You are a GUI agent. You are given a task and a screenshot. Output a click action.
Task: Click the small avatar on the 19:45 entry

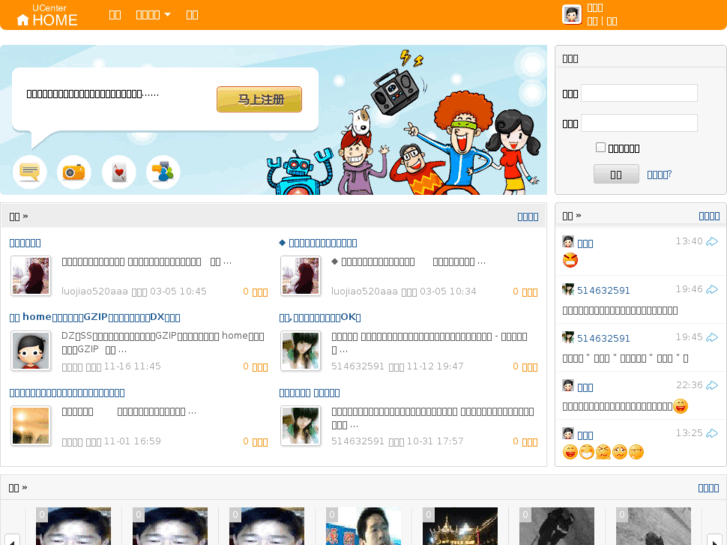click(568, 337)
